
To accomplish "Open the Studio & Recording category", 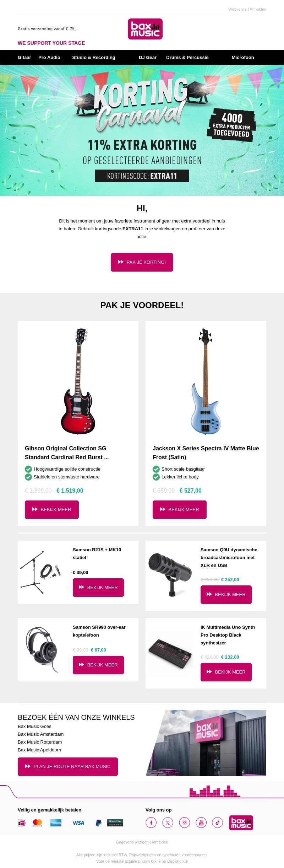I will [94, 57].
